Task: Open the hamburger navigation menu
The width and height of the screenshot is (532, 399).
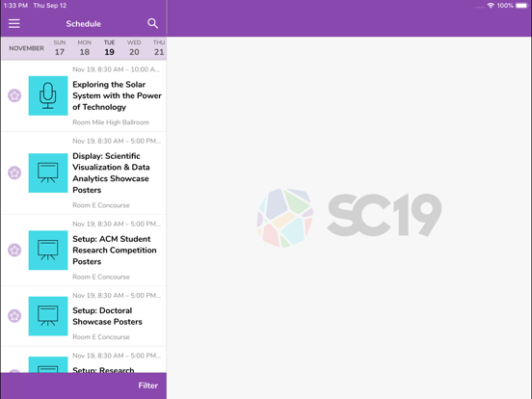Action: (14, 24)
